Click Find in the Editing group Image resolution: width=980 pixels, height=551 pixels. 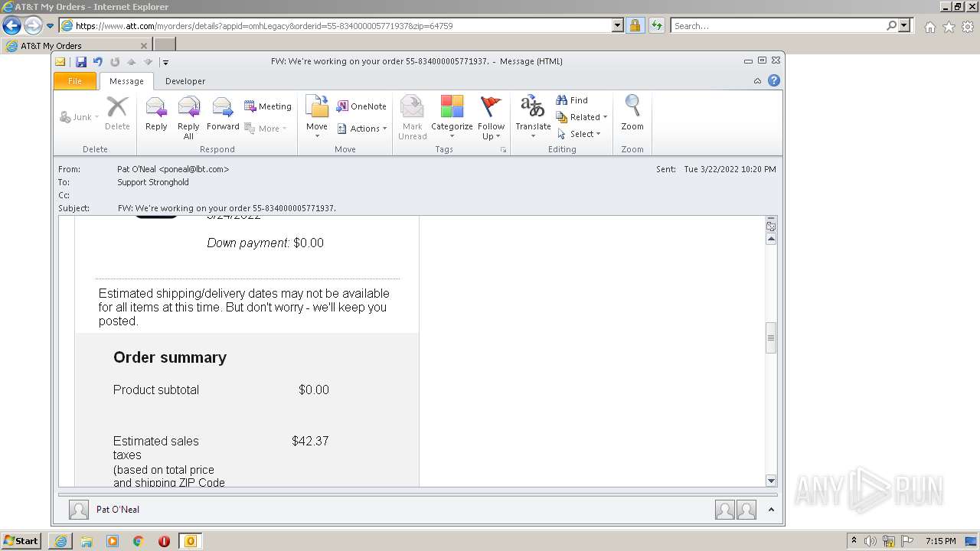(572, 100)
